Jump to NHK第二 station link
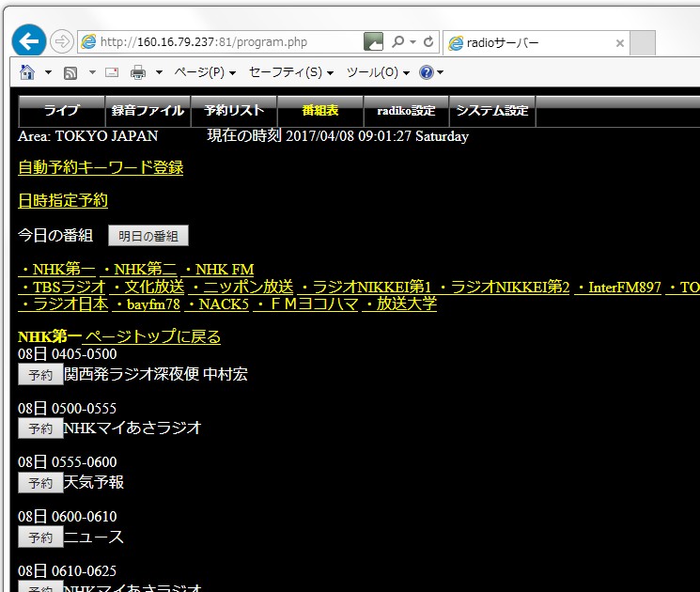The width and height of the screenshot is (700, 592). [138, 269]
